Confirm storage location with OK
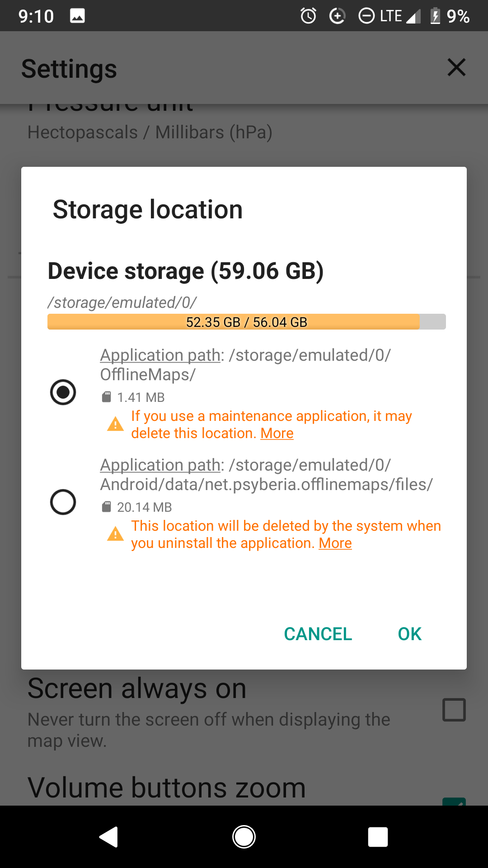 click(409, 634)
